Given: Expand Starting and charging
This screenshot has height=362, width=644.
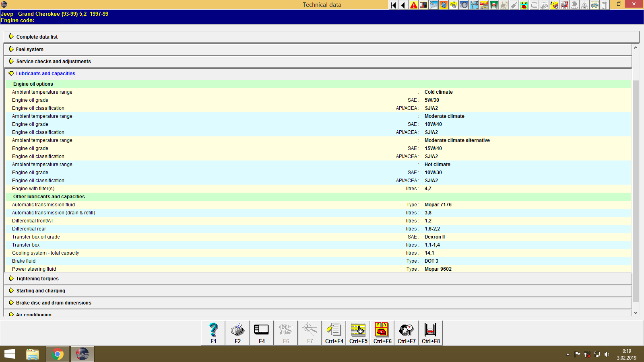Looking at the screenshot, I should tap(40, 290).
